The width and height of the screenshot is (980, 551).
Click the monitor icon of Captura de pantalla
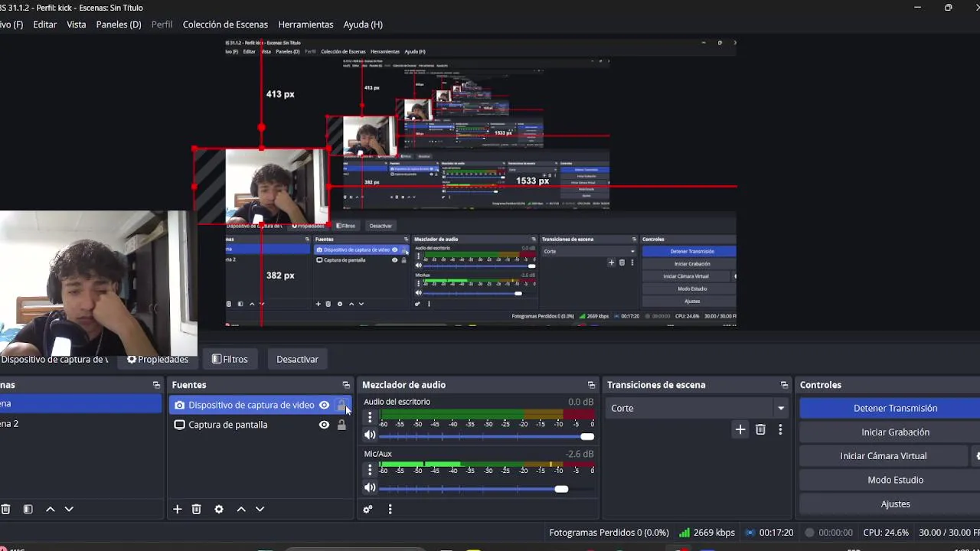(x=179, y=425)
